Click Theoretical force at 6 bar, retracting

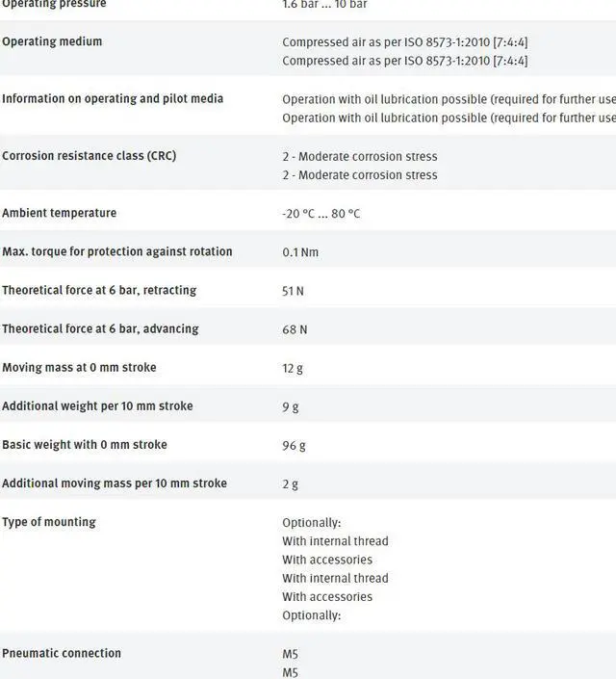coord(99,290)
